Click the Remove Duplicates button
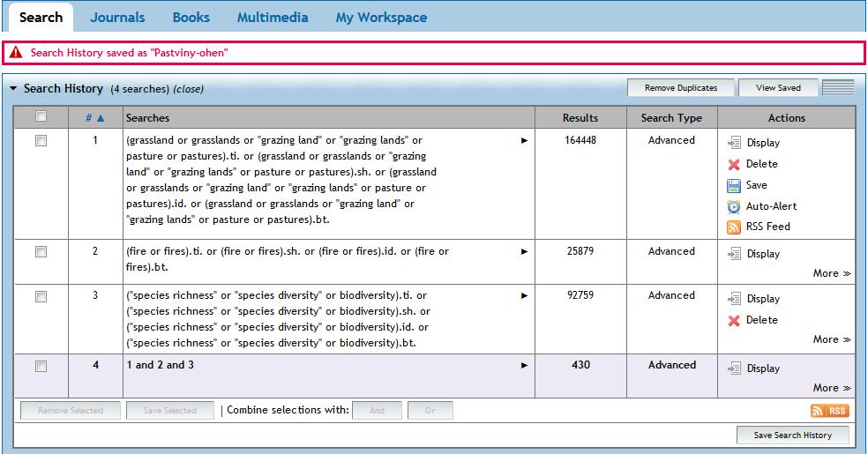Image resolution: width=868 pixels, height=454 pixels. (681, 88)
